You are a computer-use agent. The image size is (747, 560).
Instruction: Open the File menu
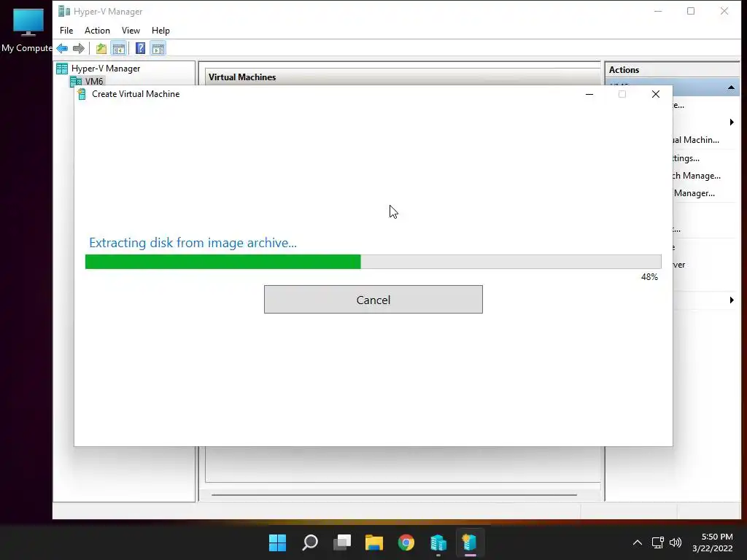[66, 31]
